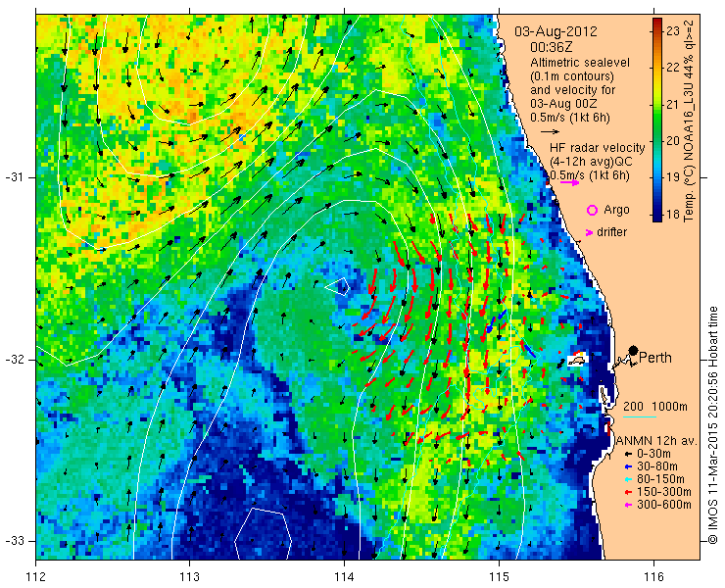Viewport: 725px width, 588px height.
Task: Click the Perth black dot marker
Action: [634, 351]
